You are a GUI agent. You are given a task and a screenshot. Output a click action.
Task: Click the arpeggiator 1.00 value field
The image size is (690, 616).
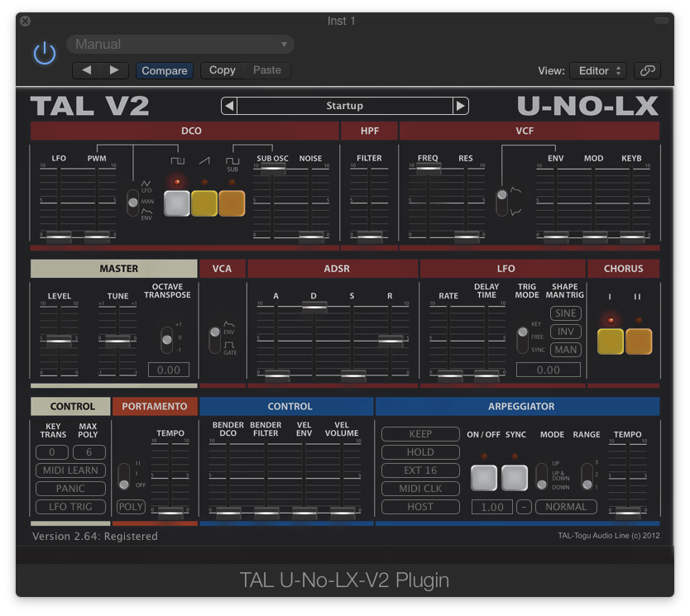coord(492,507)
